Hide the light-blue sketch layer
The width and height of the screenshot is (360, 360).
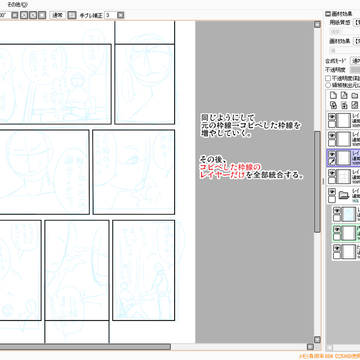pyautogui.click(x=337, y=211)
